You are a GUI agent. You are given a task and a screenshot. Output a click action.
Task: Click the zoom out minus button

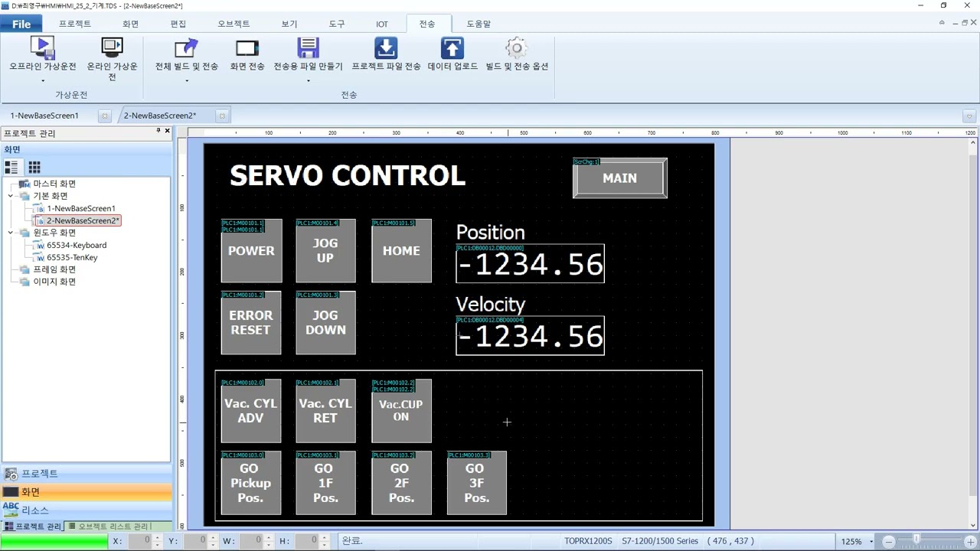(x=888, y=541)
